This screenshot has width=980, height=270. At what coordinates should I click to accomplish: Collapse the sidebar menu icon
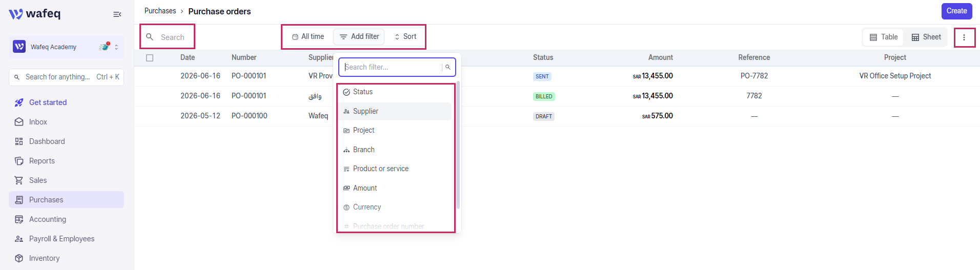(x=117, y=14)
